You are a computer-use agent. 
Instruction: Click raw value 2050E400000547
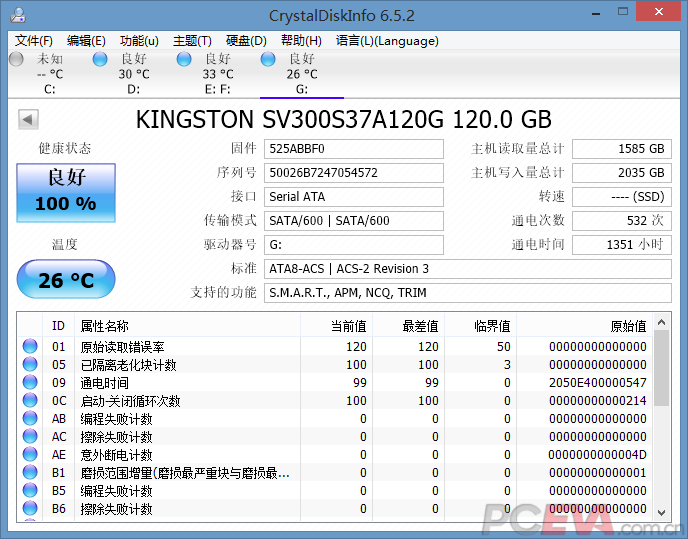tap(598, 383)
